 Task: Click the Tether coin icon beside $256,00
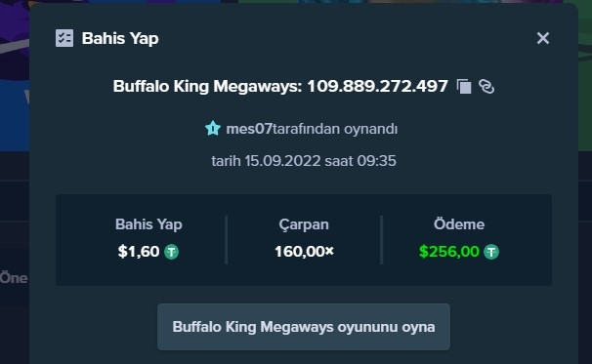point(491,252)
